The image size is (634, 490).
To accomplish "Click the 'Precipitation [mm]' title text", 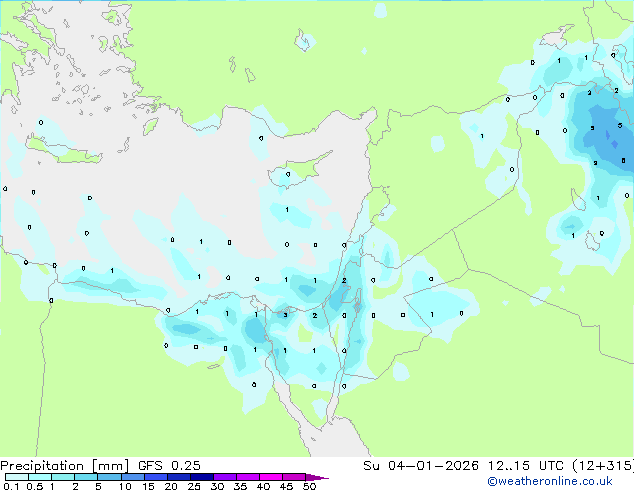I will click(x=64, y=466).
